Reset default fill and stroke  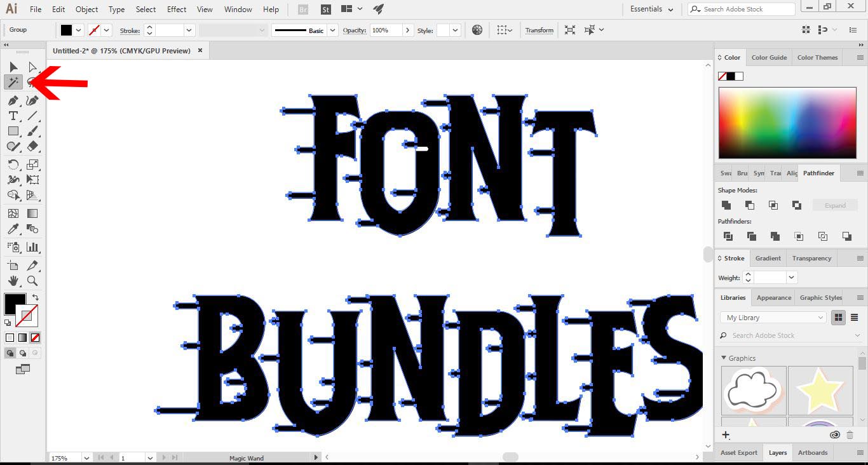(x=8, y=323)
